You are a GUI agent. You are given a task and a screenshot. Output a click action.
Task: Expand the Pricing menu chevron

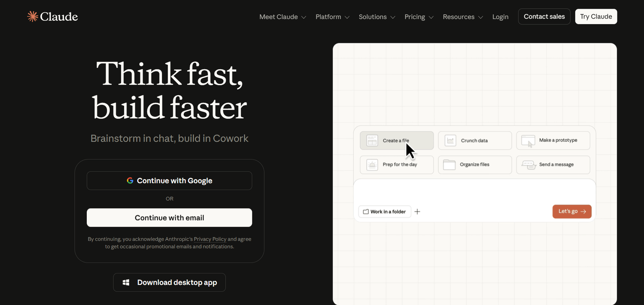click(431, 18)
